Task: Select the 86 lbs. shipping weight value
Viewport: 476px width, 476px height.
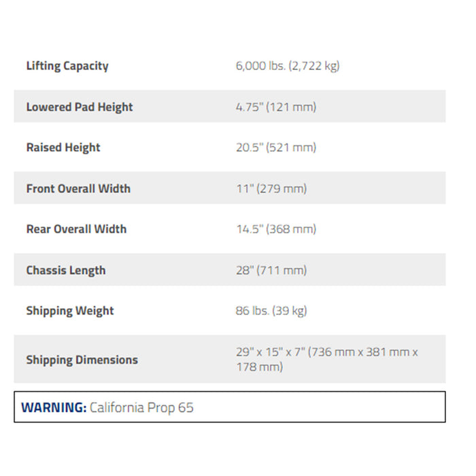Action: click(x=253, y=311)
